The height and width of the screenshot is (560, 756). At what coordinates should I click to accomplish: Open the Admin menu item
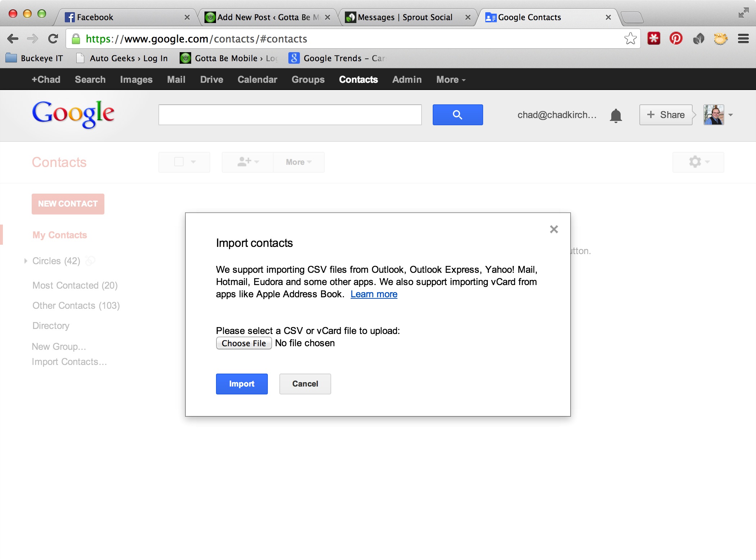[x=407, y=80]
